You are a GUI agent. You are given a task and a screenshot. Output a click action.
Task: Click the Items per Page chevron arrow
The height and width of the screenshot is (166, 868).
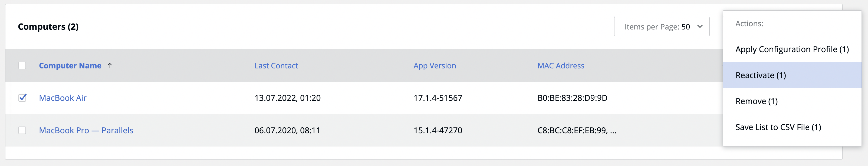point(700,26)
